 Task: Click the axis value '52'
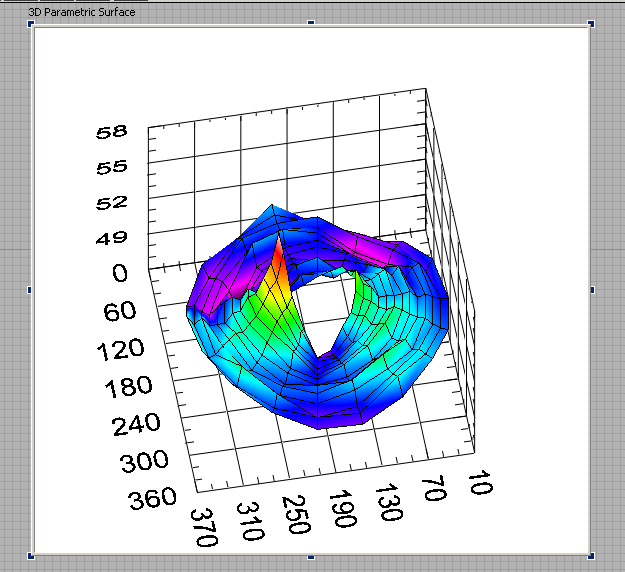coord(112,202)
